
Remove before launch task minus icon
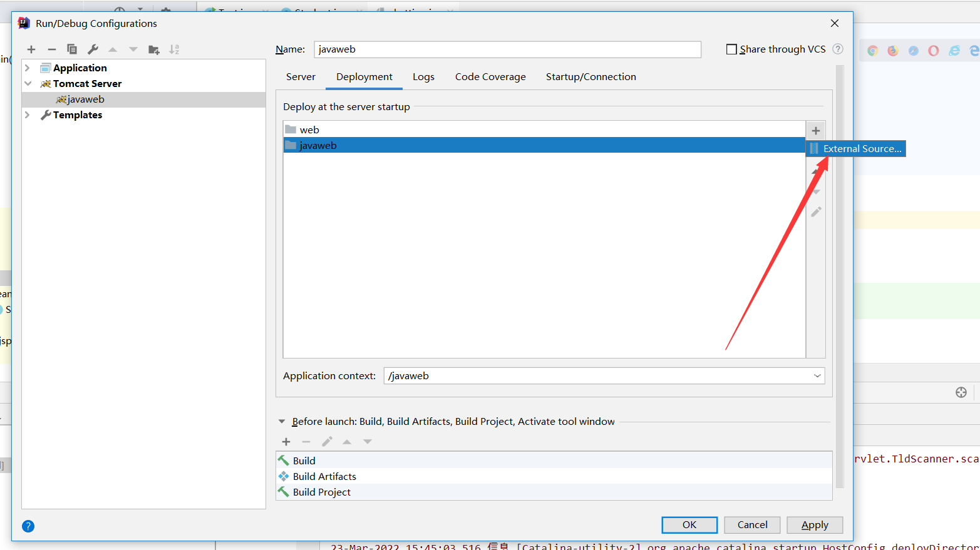(x=306, y=442)
